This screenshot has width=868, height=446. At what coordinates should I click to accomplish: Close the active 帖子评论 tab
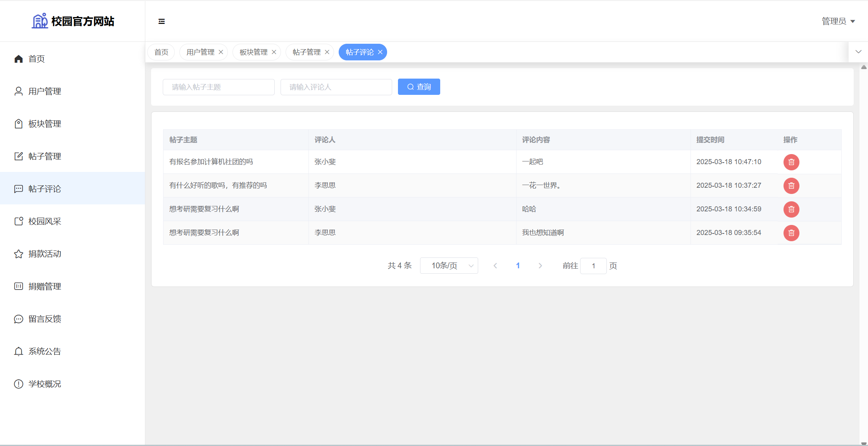(x=380, y=52)
